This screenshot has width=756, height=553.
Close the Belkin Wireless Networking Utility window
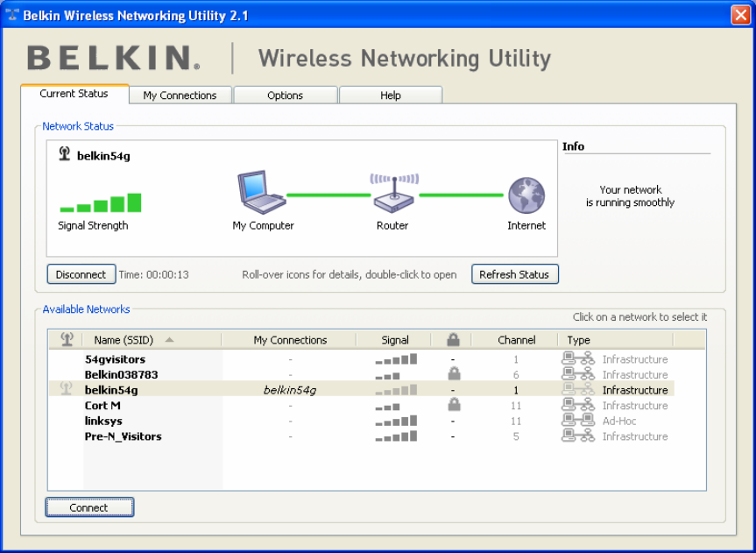click(x=740, y=15)
